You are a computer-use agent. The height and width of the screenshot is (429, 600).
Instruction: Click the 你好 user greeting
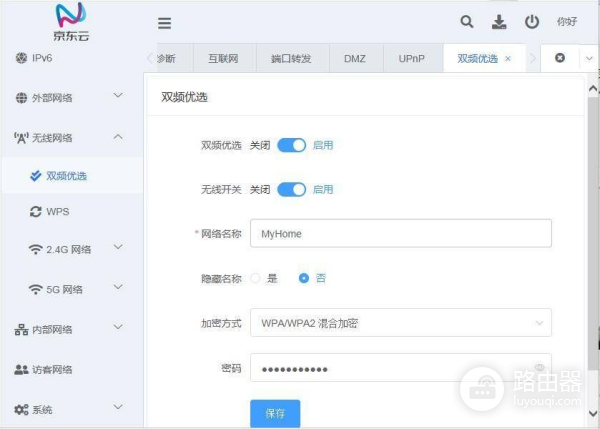(x=567, y=22)
